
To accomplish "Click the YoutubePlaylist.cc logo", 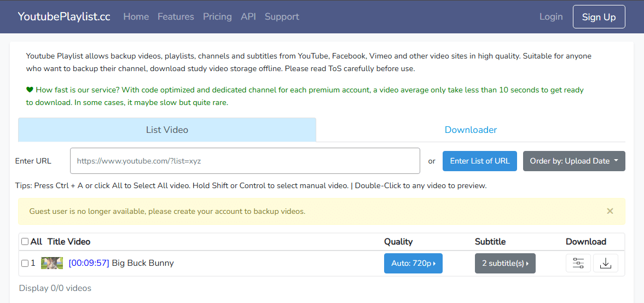I will [64, 16].
